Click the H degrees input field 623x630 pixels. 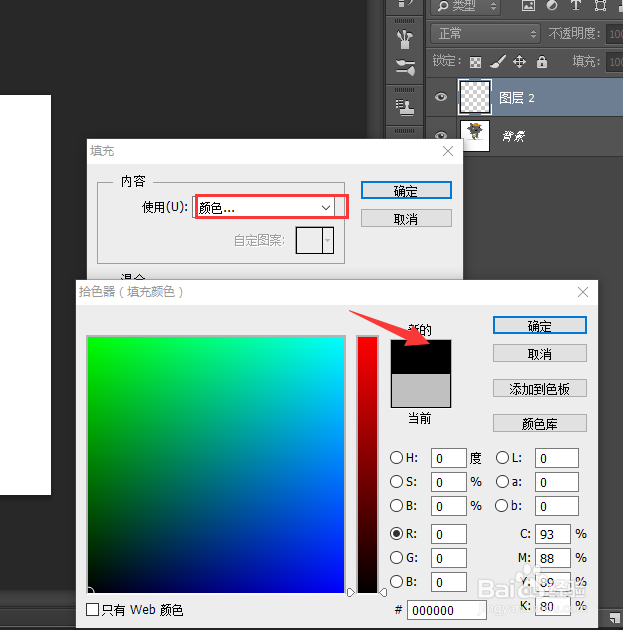click(x=449, y=458)
